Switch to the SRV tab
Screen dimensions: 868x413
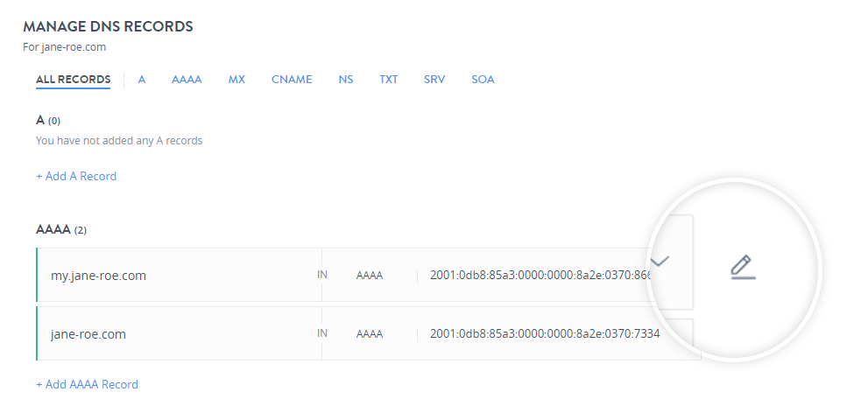click(434, 80)
